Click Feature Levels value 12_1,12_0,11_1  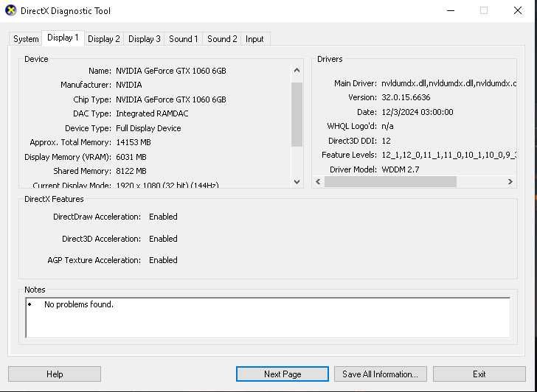pyautogui.click(x=448, y=155)
